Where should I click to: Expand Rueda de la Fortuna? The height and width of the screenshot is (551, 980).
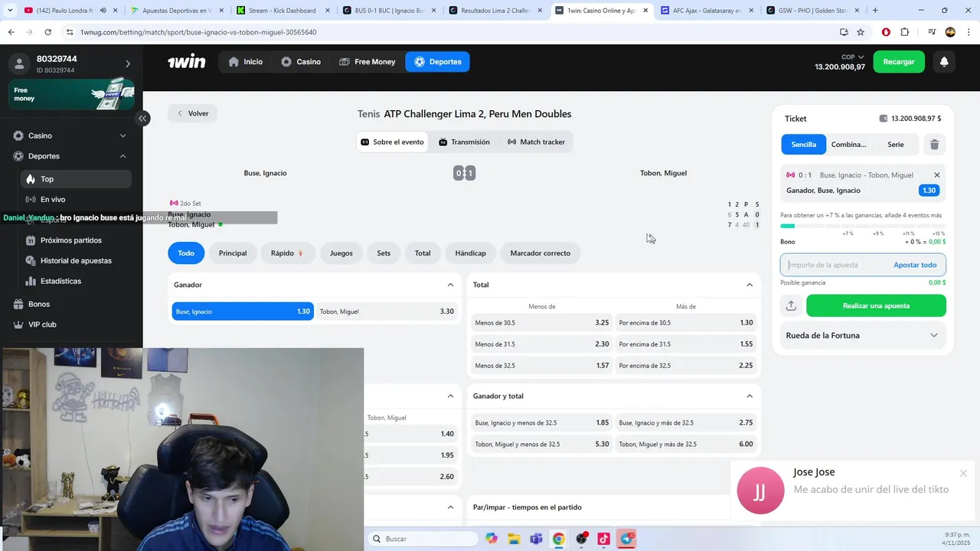pos(933,335)
